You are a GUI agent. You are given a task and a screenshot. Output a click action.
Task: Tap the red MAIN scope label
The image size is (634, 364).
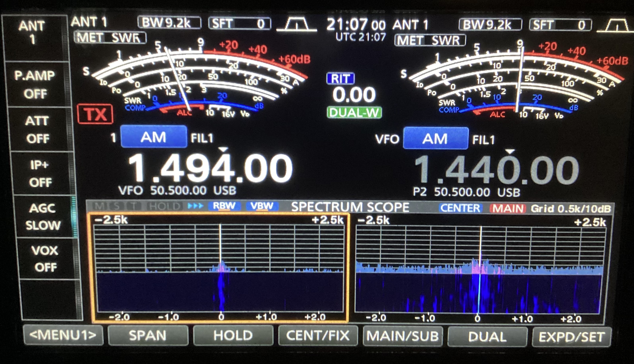pos(508,208)
